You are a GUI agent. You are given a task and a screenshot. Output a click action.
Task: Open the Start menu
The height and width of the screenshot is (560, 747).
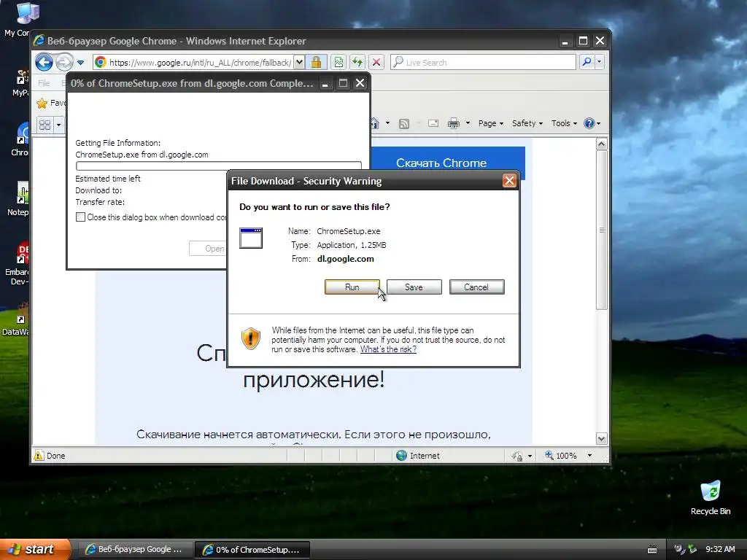35,549
